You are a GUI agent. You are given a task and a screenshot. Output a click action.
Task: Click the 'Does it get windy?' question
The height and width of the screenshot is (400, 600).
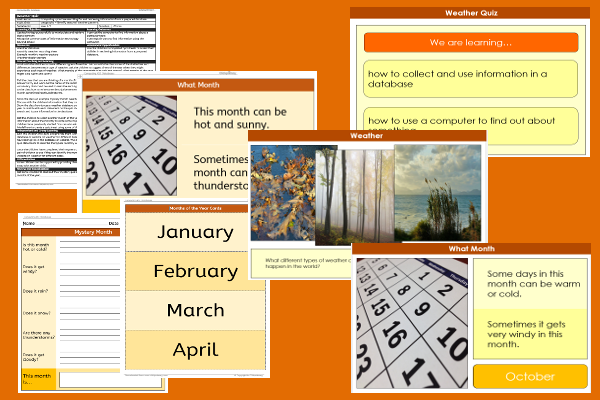click(33, 269)
